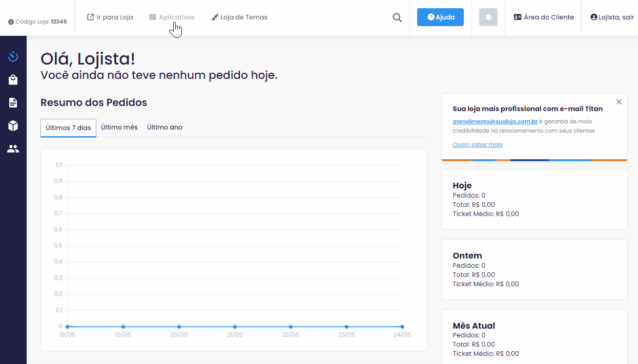This screenshot has height=364, width=638.
Task: Open Loja de Temas
Action: tap(239, 17)
